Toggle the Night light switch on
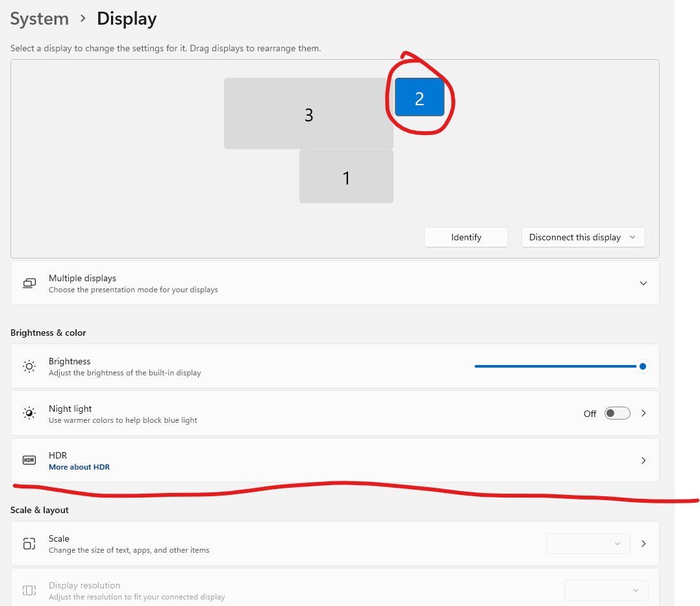700x606 pixels. tap(618, 413)
